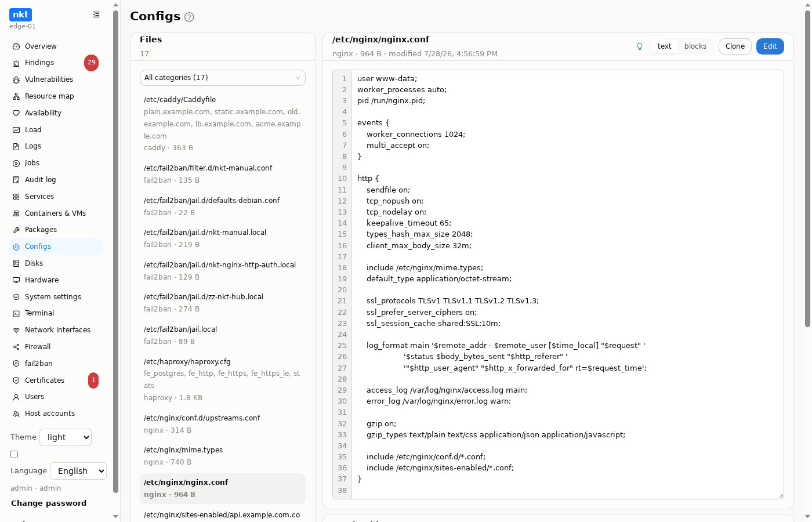
Task: Click the Logs document icon
Action: click(x=16, y=146)
